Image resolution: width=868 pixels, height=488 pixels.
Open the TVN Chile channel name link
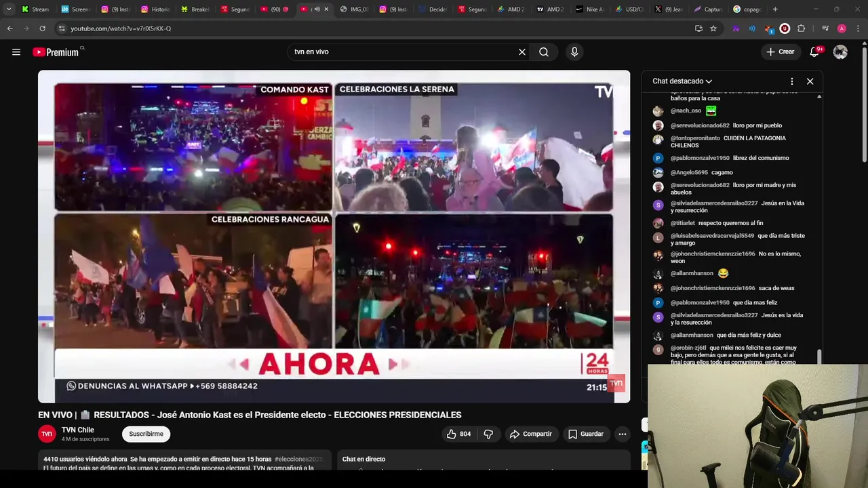[x=78, y=430]
